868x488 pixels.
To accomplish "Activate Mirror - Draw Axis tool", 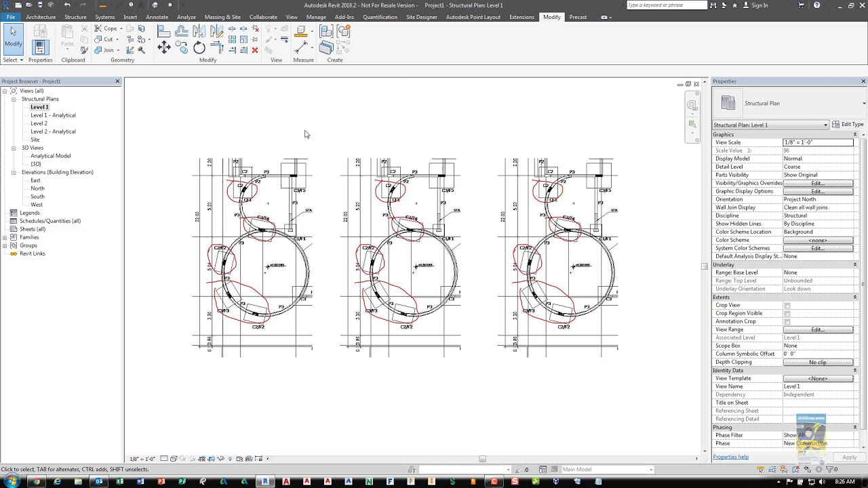I will (x=216, y=30).
